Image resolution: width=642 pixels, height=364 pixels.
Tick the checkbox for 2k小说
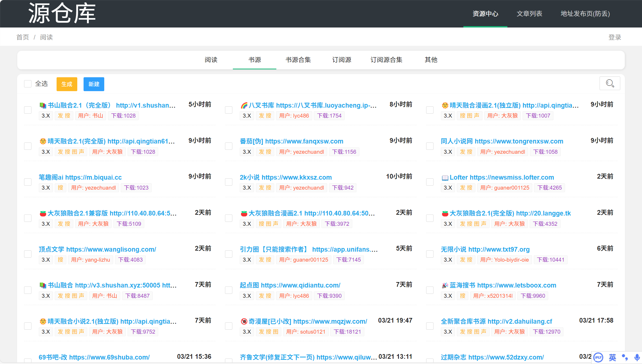[x=229, y=182]
